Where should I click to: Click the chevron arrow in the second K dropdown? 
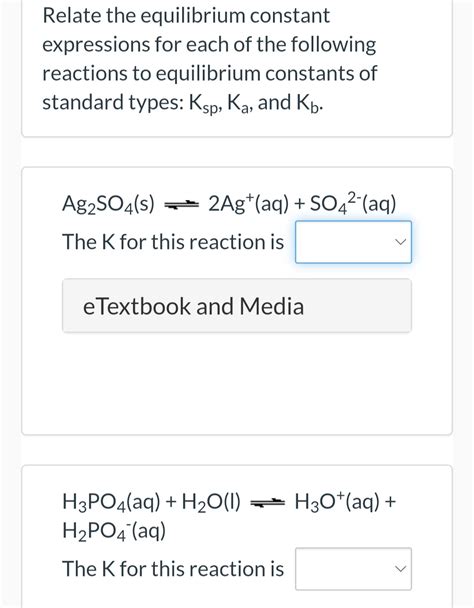(x=400, y=569)
